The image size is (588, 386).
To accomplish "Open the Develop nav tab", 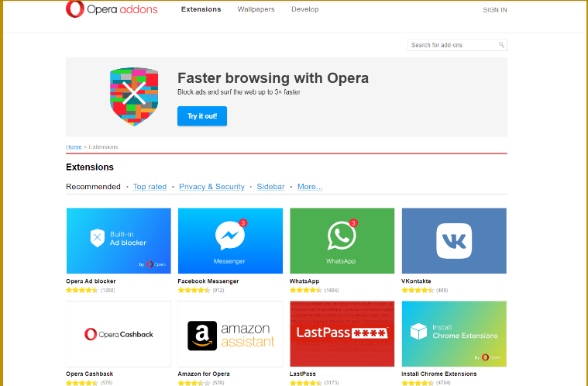I will [305, 9].
